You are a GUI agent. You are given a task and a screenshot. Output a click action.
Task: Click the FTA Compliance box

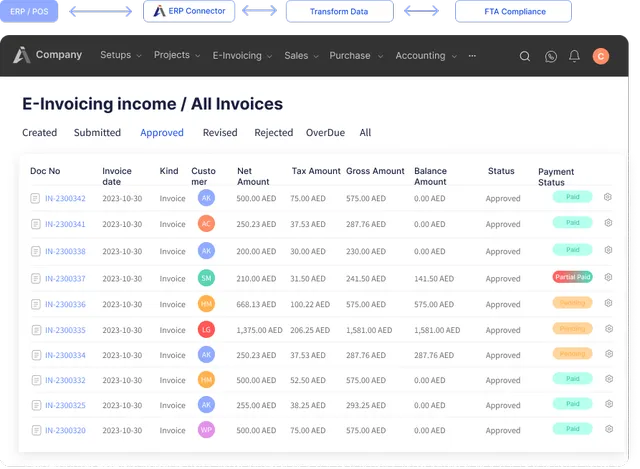point(513,11)
